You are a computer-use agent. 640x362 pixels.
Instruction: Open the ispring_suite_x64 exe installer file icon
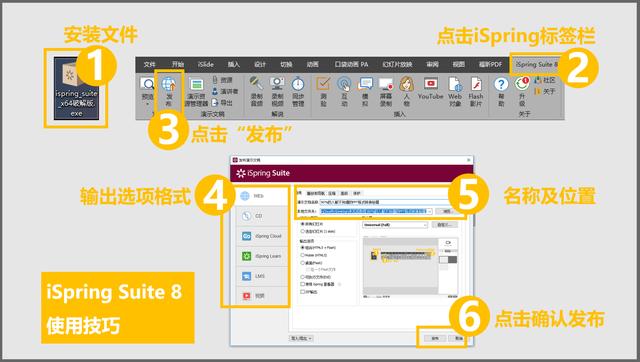pos(76,89)
